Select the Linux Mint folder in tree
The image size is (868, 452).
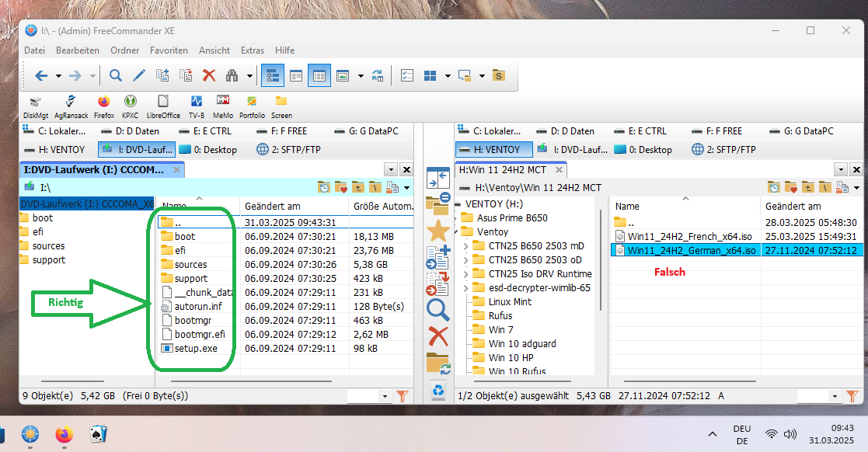[509, 301]
